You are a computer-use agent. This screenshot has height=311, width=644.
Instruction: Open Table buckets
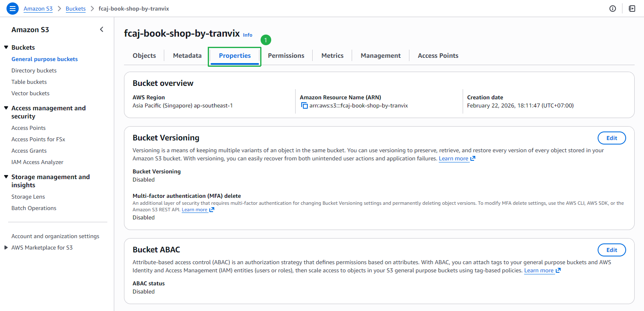point(29,82)
